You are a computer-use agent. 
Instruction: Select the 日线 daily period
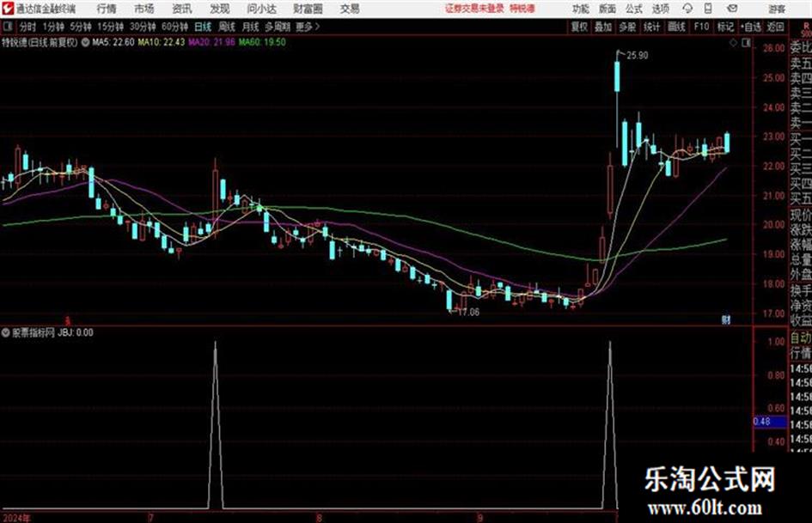[203, 27]
